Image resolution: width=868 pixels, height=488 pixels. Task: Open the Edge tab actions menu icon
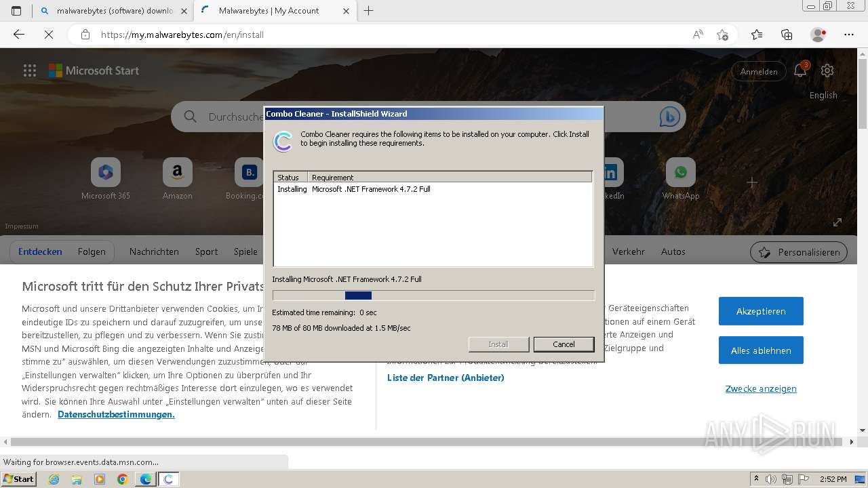[x=16, y=11]
